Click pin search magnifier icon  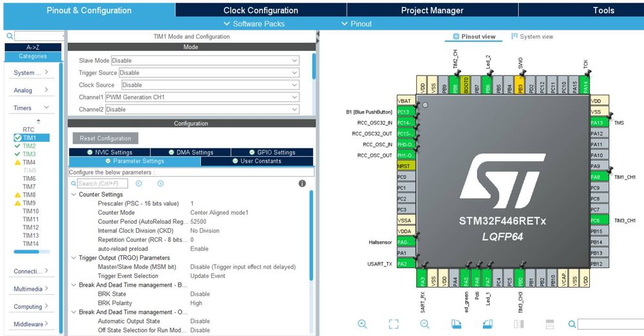coord(572,324)
